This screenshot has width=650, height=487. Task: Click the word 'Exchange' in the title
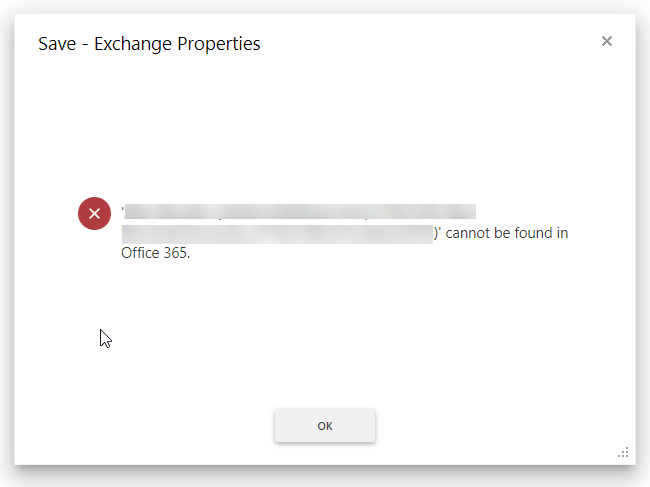(x=133, y=44)
